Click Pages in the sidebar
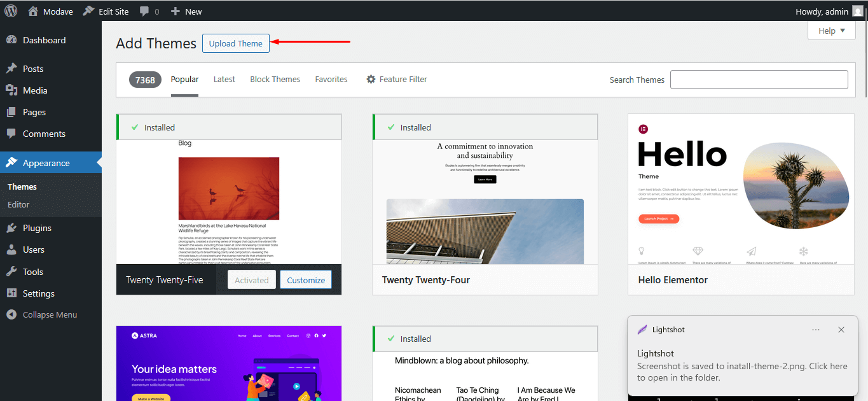Image resolution: width=868 pixels, height=401 pixels. click(34, 112)
